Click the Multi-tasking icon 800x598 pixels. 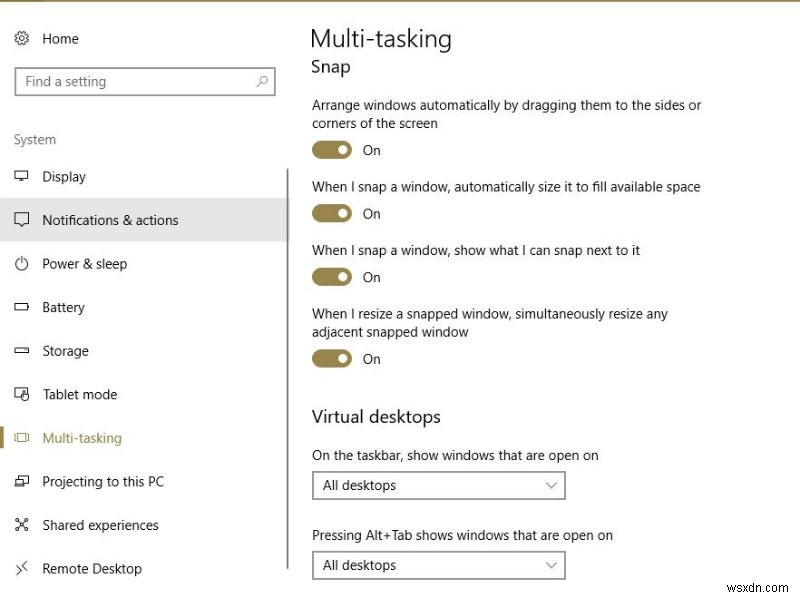click(21, 437)
